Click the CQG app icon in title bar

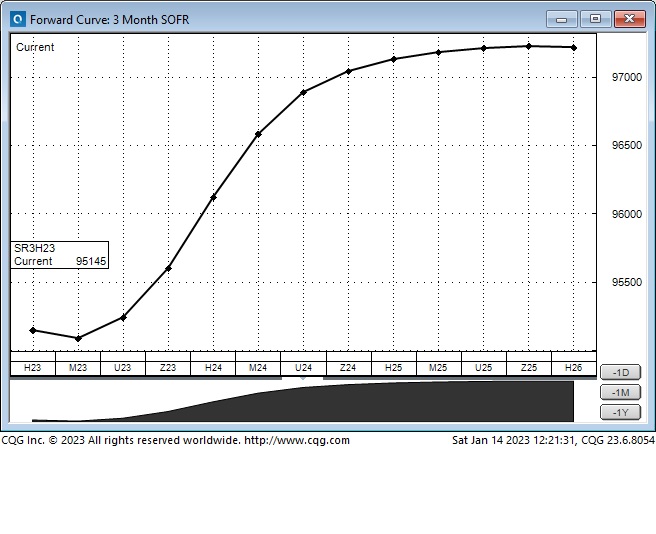[x=18, y=19]
